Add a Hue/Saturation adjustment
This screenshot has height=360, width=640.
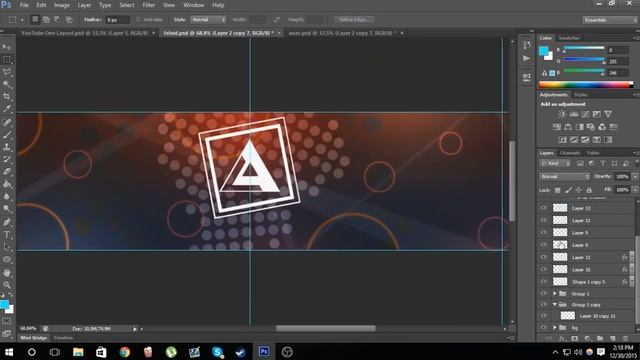(557, 127)
